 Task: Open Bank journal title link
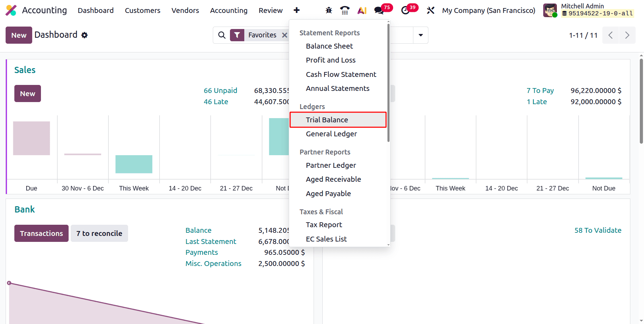(24, 209)
